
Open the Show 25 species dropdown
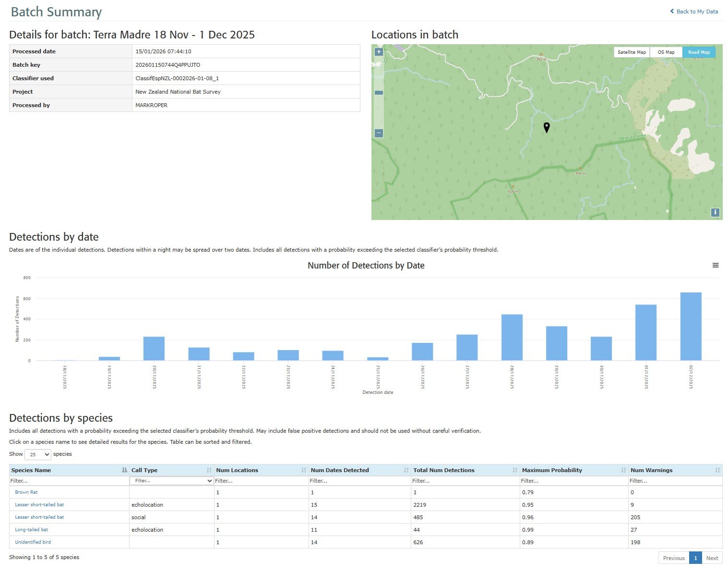pos(38,454)
